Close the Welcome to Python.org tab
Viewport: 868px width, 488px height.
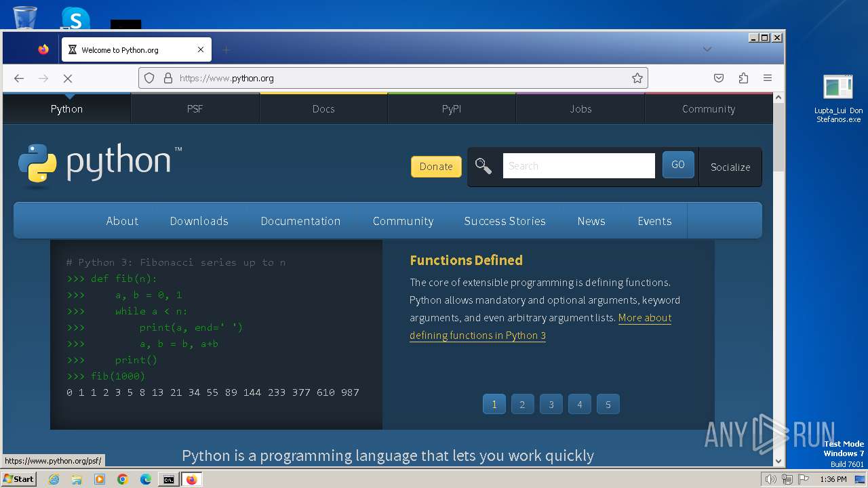coord(201,49)
